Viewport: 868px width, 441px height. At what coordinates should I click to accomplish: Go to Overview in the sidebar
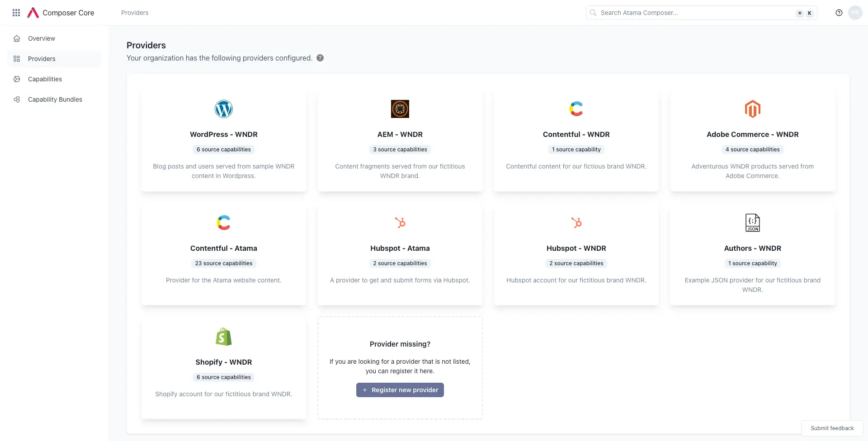[42, 38]
